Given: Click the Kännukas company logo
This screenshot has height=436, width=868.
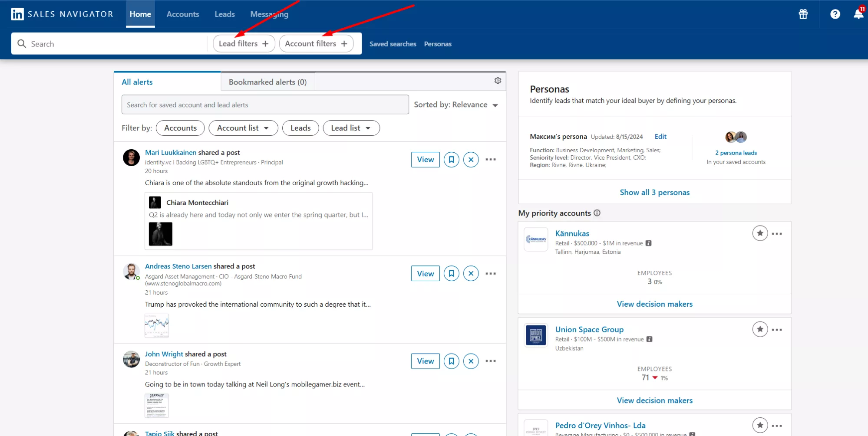Looking at the screenshot, I should (536, 239).
